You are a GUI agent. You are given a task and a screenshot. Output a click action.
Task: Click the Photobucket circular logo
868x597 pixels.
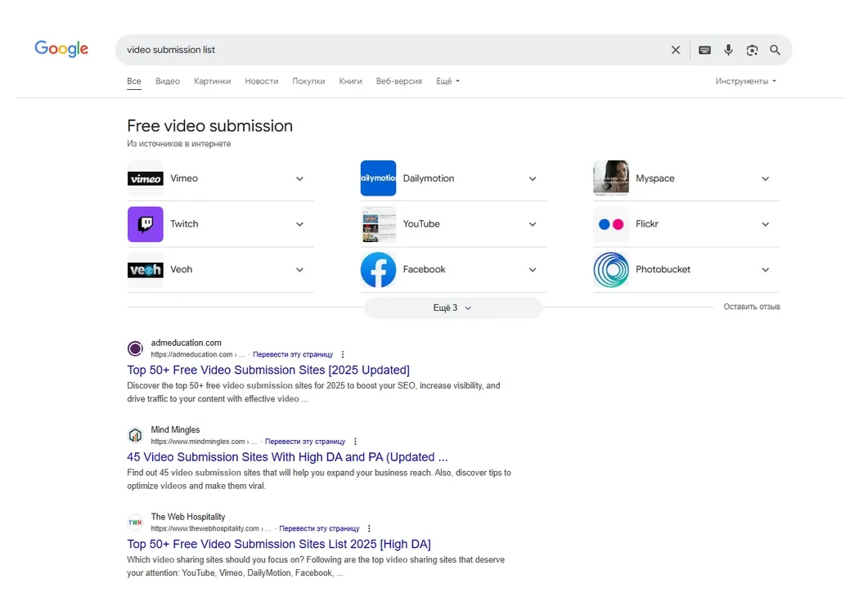pyautogui.click(x=611, y=269)
